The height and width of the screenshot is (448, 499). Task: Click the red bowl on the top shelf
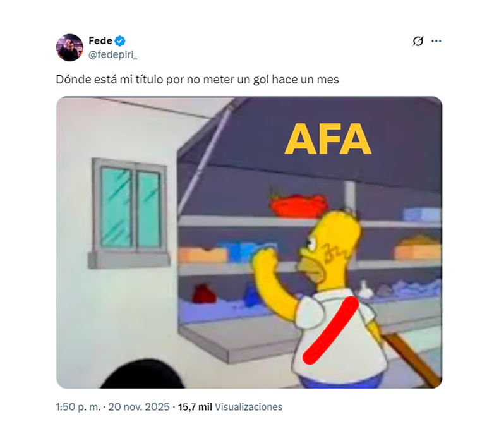click(x=299, y=205)
